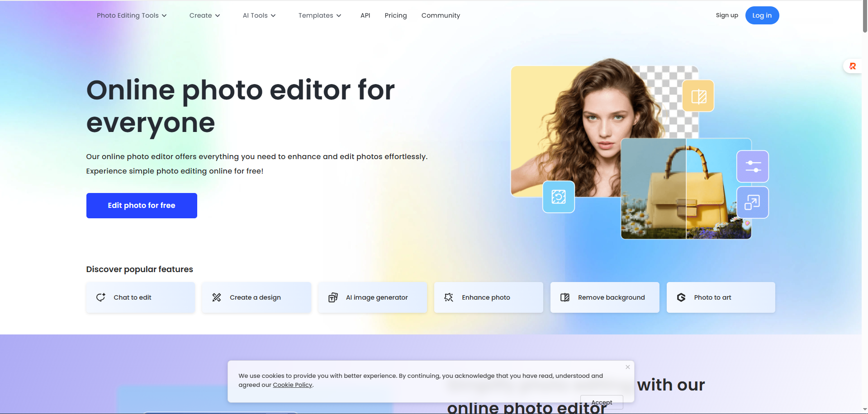The height and width of the screenshot is (414, 868).
Task: Click the Online photo editor for everyone heading
Action: 241,107
